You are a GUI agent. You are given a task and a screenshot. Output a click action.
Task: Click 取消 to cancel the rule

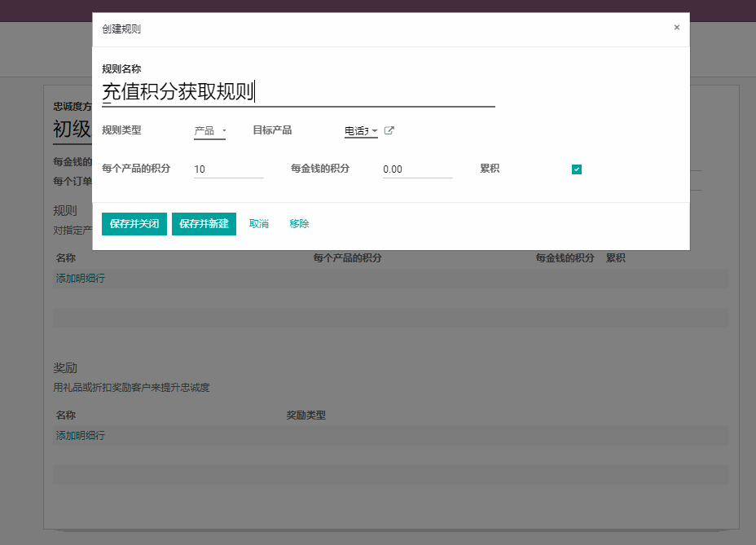(x=259, y=224)
